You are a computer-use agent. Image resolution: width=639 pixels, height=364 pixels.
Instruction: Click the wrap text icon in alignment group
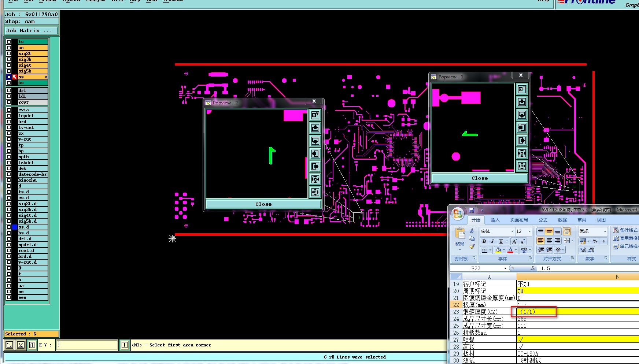tap(566, 231)
